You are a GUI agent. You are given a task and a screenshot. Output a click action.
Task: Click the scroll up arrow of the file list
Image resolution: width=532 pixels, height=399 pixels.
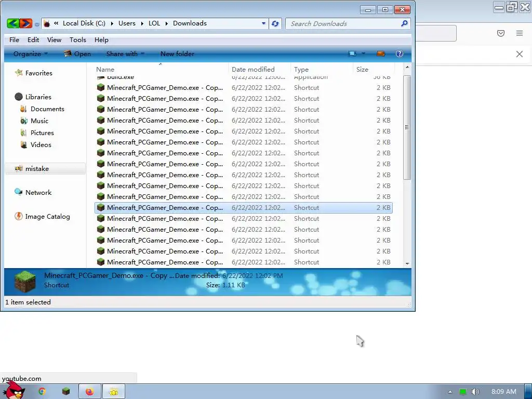click(x=407, y=68)
